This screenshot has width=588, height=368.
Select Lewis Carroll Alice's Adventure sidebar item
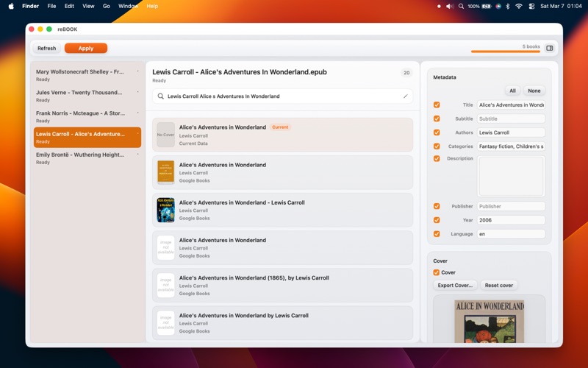tap(87, 138)
